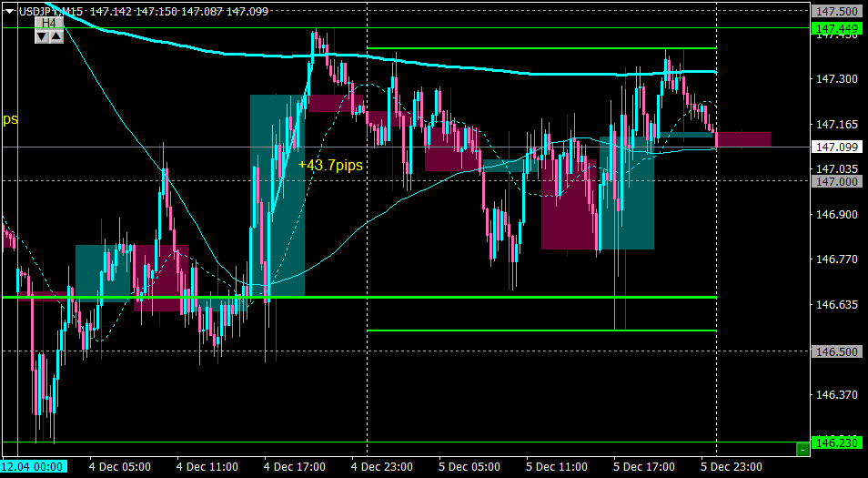
Task: Click the +43.7pips profit label
Action: [x=330, y=165]
